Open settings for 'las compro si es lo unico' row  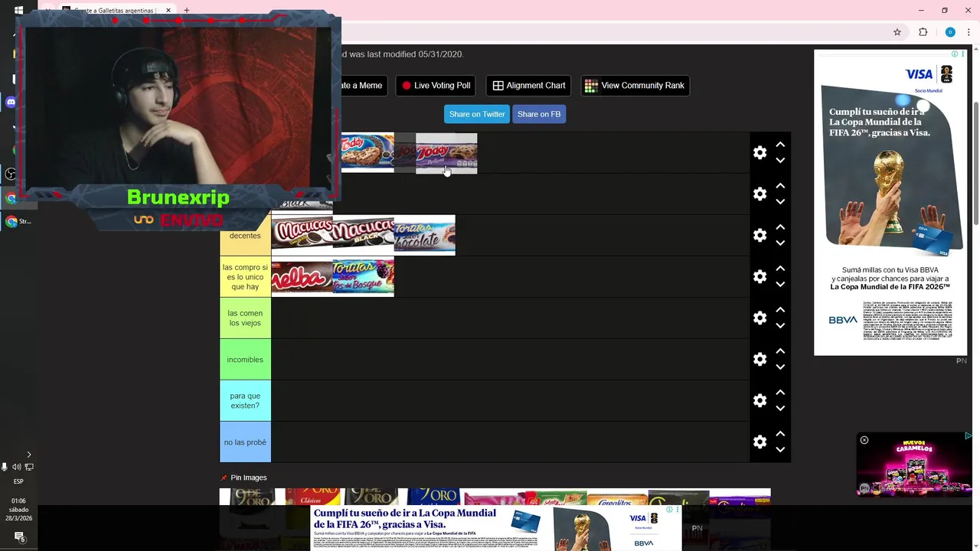coord(759,276)
